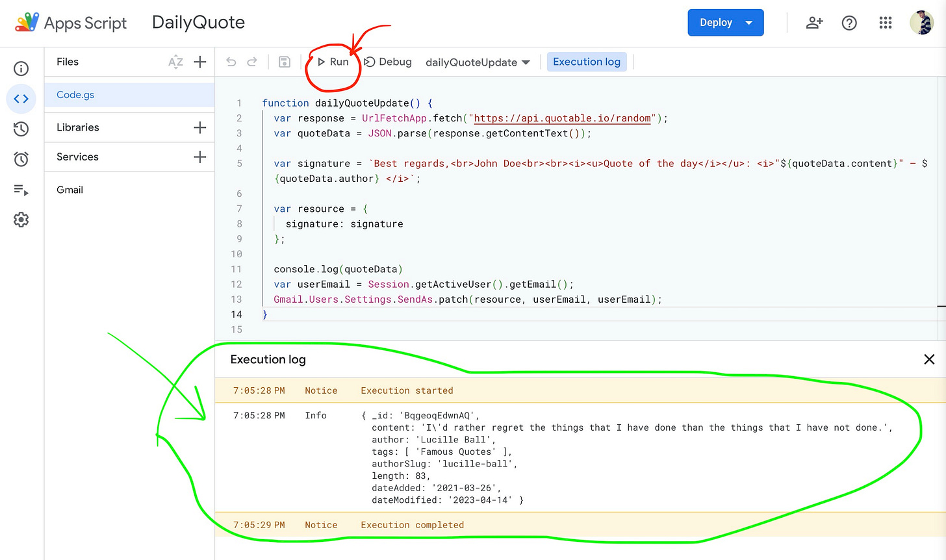The image size is (946, 560).
Task: Save the project with the floppy icon
Action: 284,62
